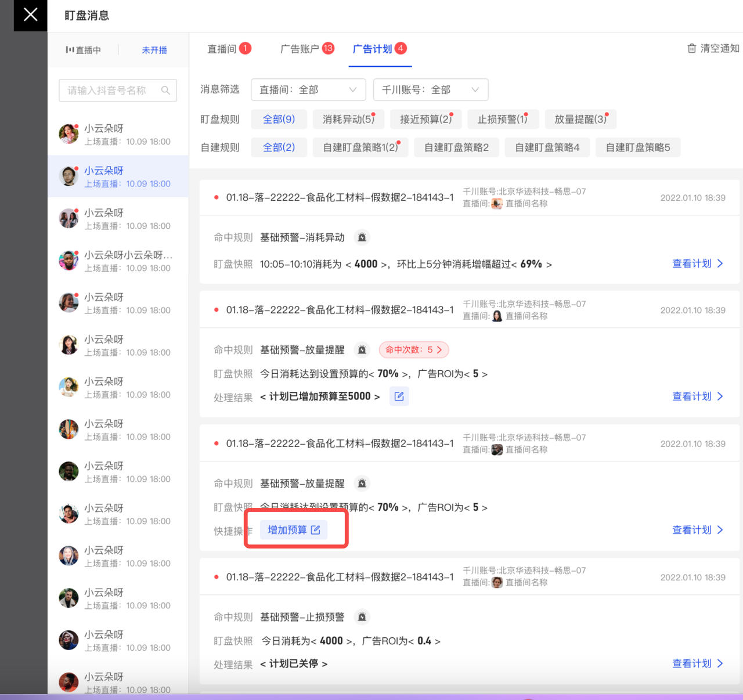The height and width of the screenshot is (700, 743).
Task: Open the 直播间: 全部 dropdown
Action: pyautogui.click(x=308, y=89)
